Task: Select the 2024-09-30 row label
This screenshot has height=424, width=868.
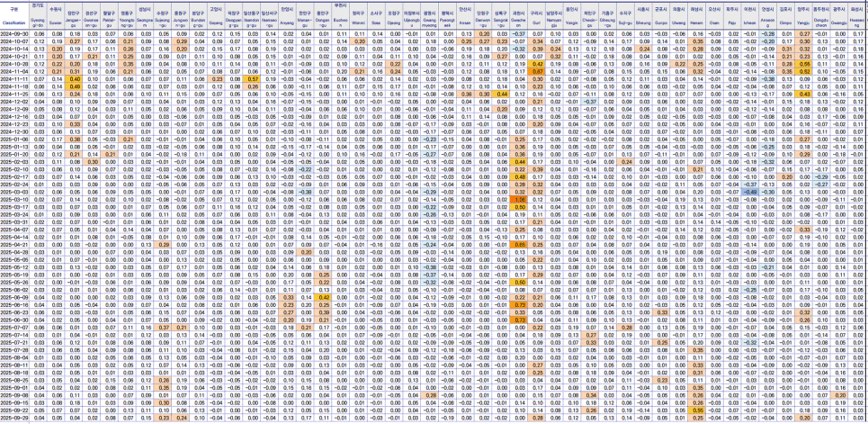Action: 13,34
